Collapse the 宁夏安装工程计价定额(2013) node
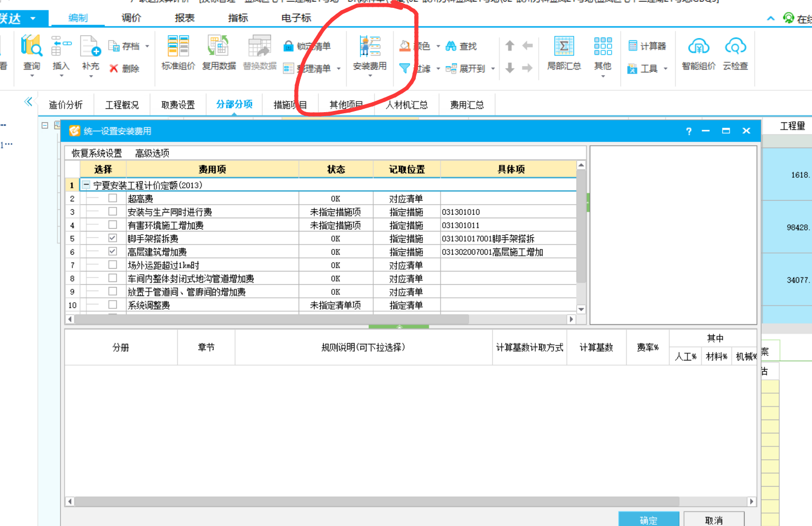812x526 pixels. click(x=86, y=184)
